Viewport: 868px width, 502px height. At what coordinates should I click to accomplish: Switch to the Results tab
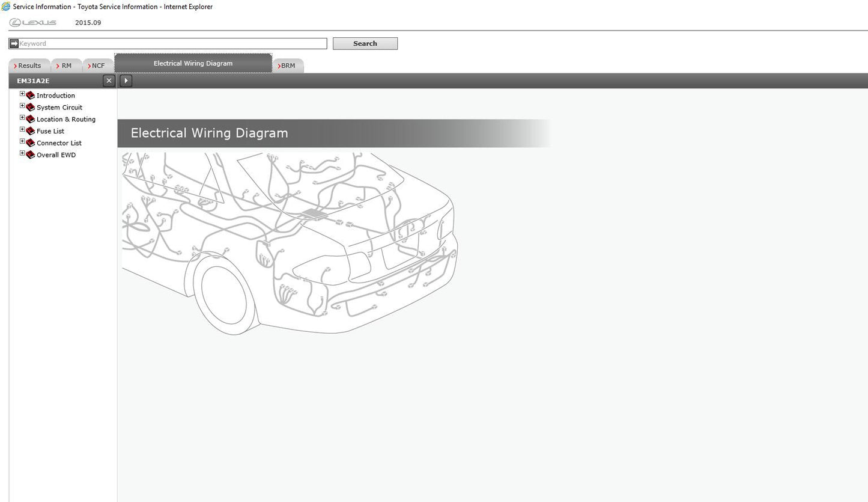29,66
